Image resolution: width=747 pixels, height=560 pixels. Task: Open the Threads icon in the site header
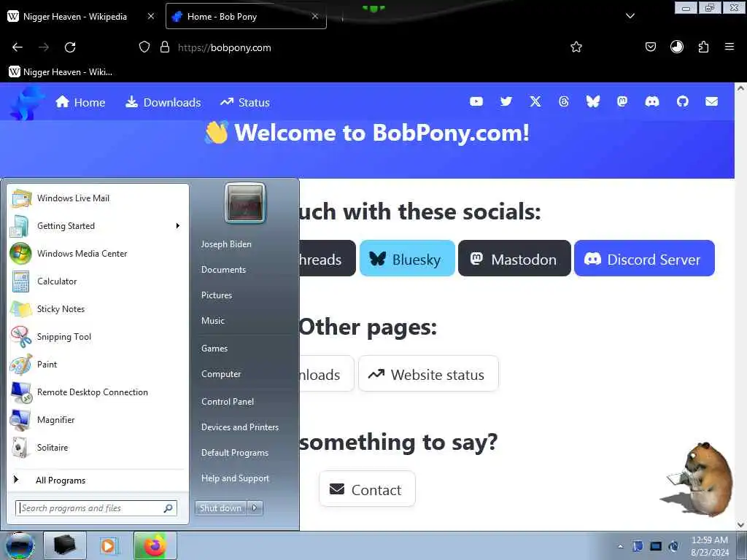tap(564, 101)
